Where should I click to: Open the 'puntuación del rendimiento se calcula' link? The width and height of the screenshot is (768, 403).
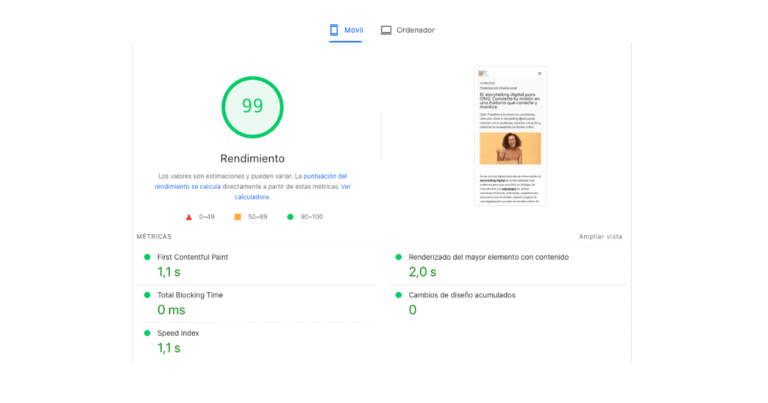[x=251, y=181]
